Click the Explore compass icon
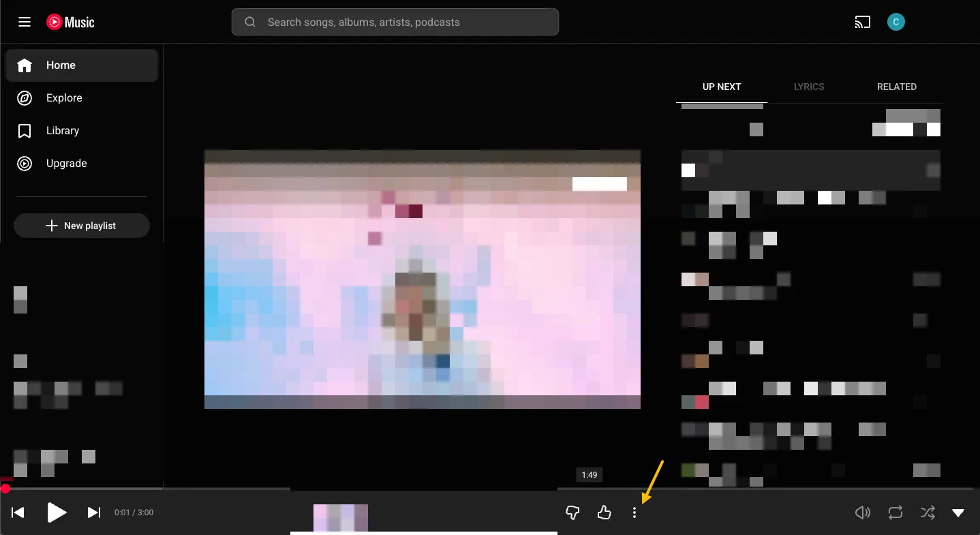980x535 pixels. (x=25, y=98)
